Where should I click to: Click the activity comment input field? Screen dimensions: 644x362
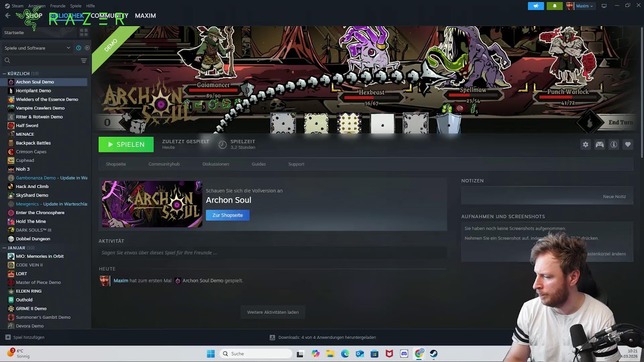click(x=273, y=253)
